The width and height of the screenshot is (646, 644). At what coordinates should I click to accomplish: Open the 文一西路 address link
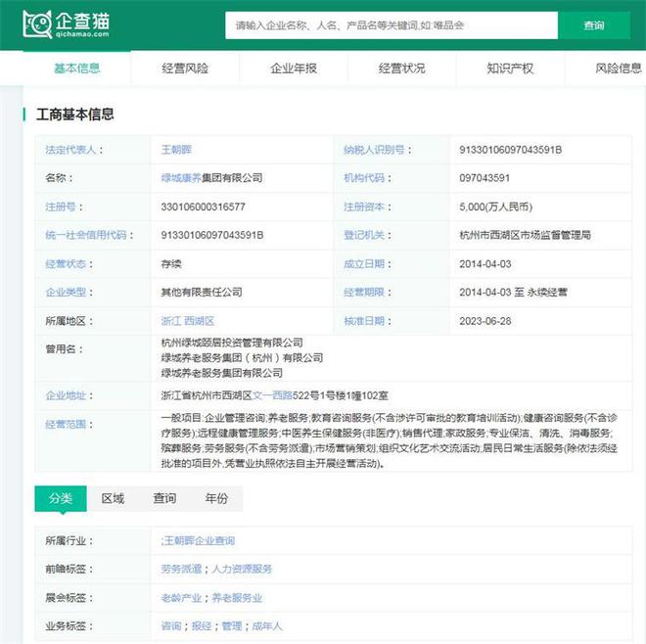pos(272,395)
